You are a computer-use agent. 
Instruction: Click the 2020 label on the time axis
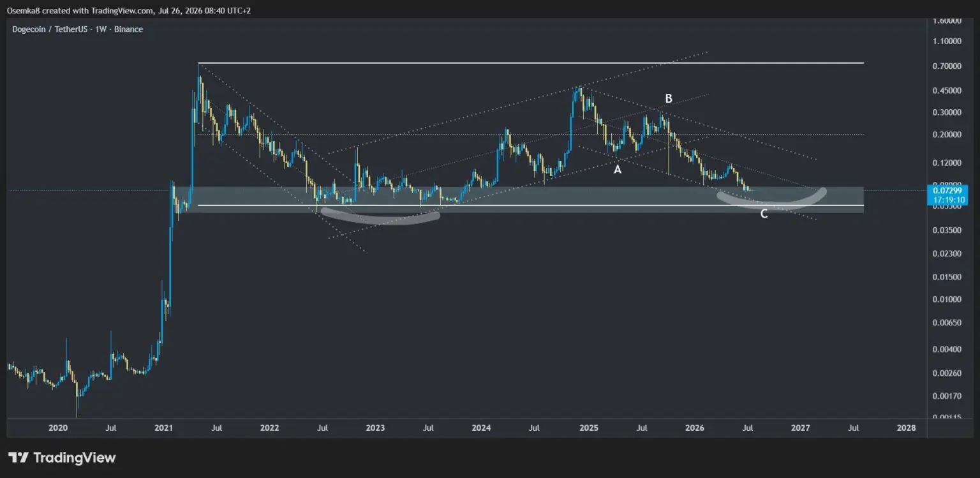(57, 428)
